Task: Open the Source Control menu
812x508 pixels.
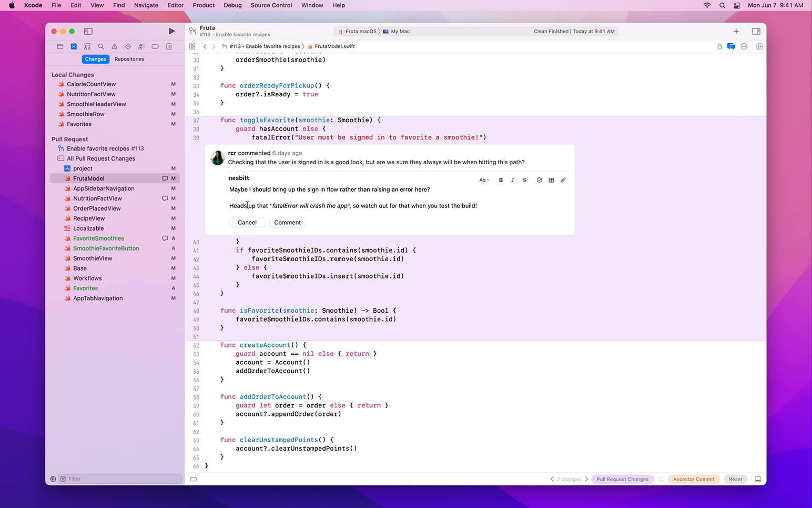Action: click(271, 5)
